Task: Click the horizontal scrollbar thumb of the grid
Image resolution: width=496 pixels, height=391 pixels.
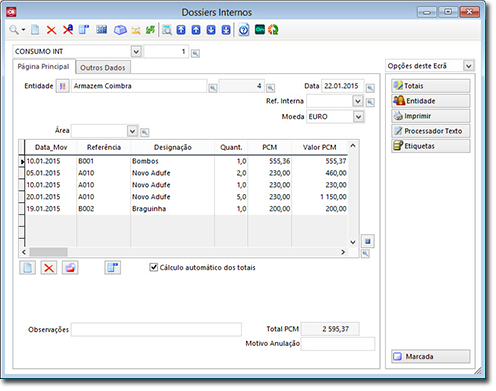Action: pos(48,252)
